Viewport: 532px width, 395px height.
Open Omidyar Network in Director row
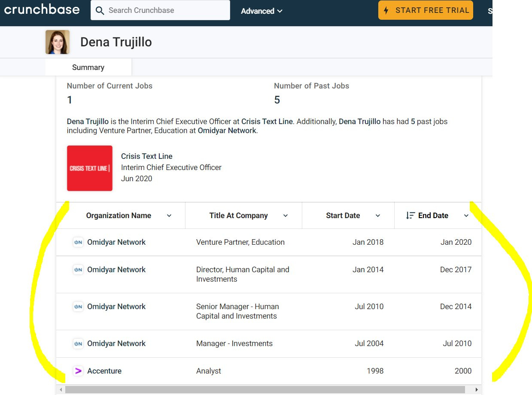[116, 270]
